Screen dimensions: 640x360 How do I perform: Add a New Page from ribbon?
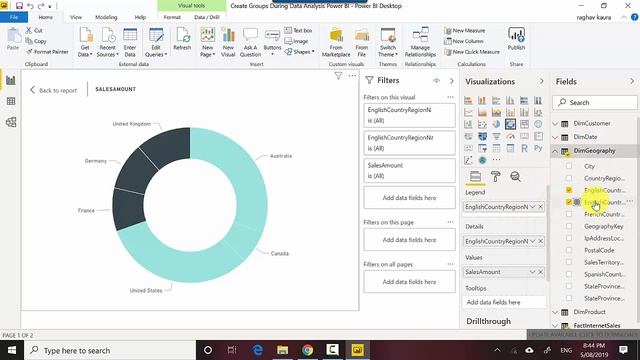(x=207, y=42)
